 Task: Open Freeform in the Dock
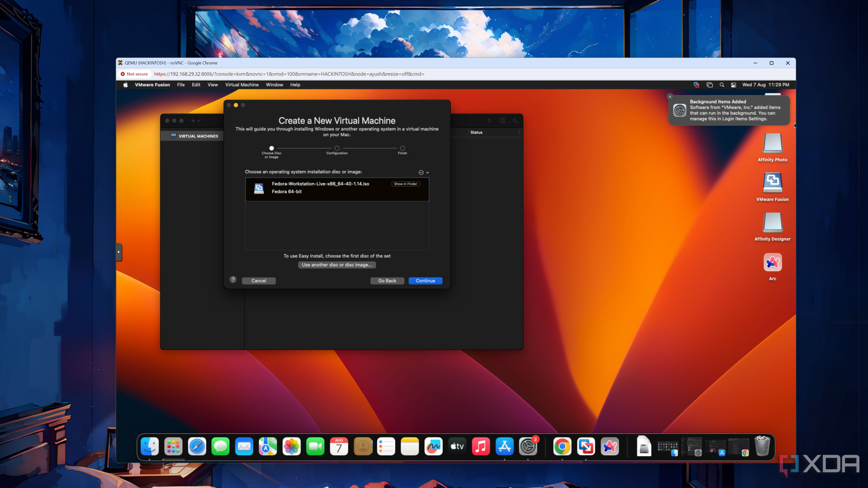433,447
